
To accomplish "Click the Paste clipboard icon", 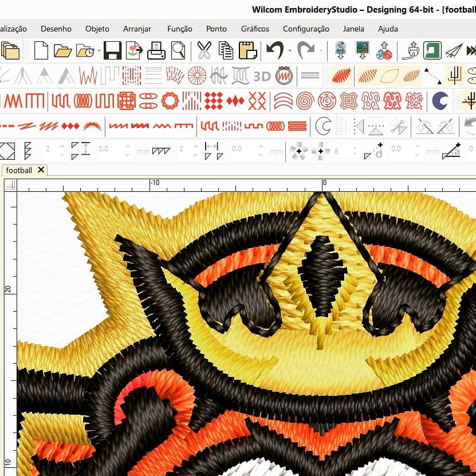I will [248, 50].
